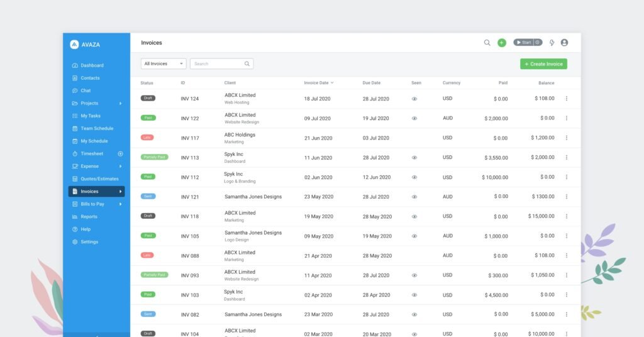Open Dashboard from the sidebar

pyautogui.click(x=92, y=65)
